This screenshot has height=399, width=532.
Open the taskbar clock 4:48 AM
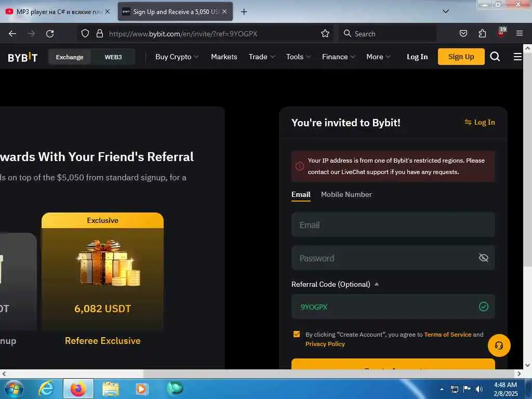[506, 389]
